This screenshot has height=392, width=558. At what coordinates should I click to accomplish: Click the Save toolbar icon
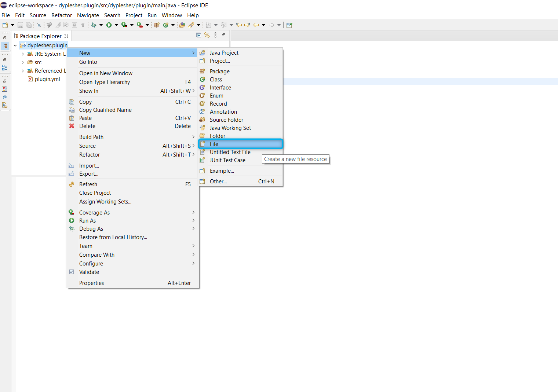coord(20,25)
